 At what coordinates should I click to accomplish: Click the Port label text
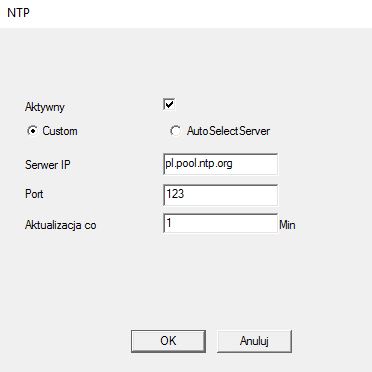point(34,194)
